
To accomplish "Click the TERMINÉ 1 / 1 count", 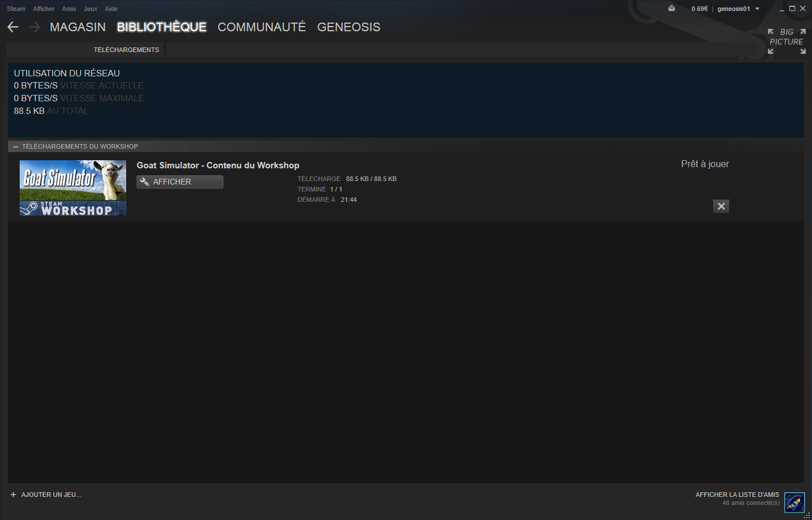I will tap(320, 189).
